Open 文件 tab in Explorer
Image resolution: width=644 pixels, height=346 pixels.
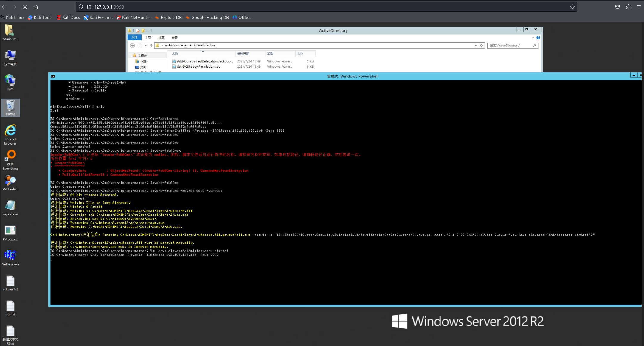(x=134, y=37)
